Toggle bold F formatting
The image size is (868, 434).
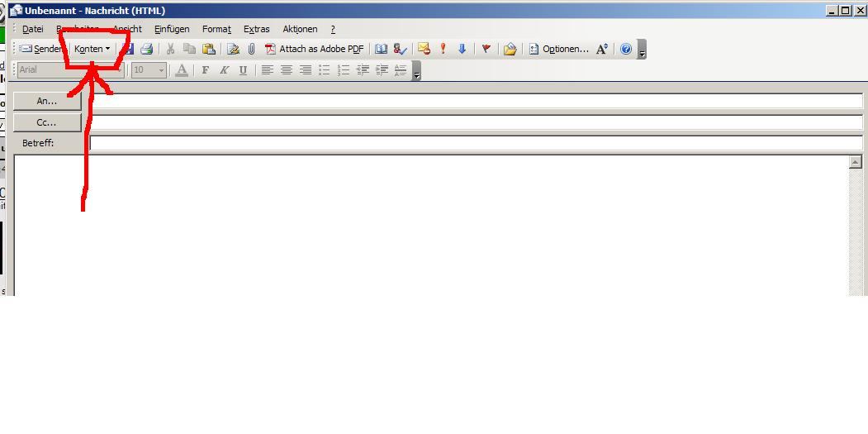tap(206, 69)
